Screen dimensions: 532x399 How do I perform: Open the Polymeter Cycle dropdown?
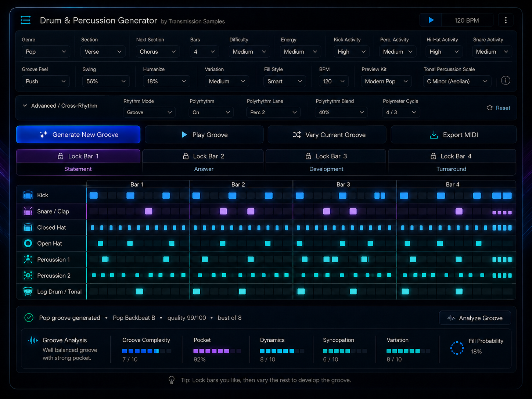pos(401,112)
